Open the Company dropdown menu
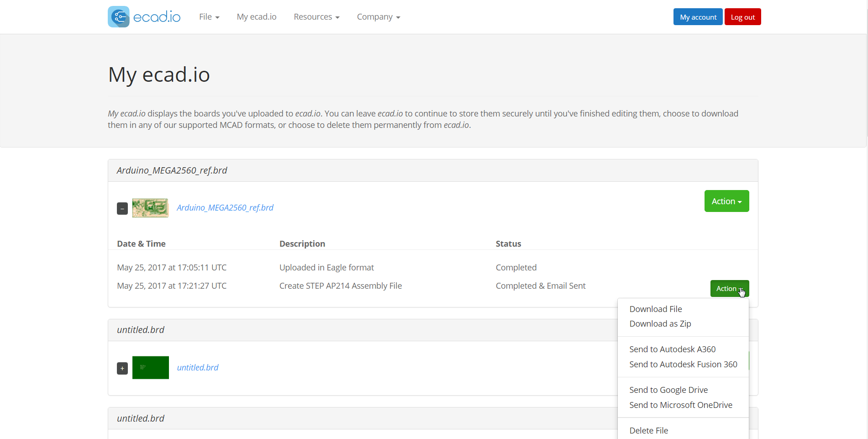868x439 pixels. tap(379, 17)
